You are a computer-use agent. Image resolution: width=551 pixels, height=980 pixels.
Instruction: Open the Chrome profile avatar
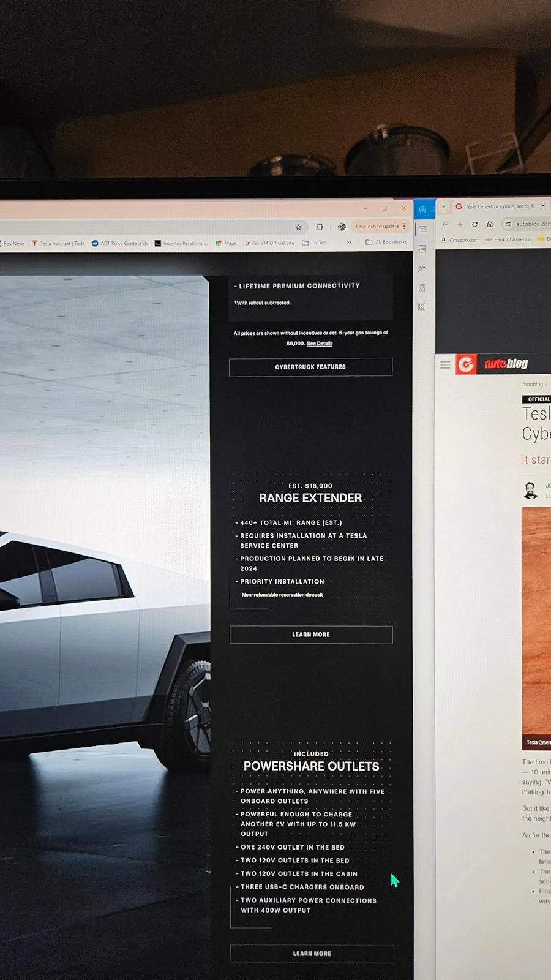click(x=342, y=227)
